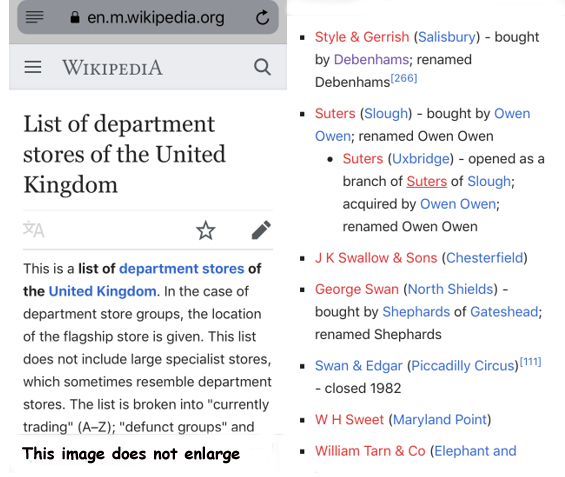565x477 pixels.
Task: Open the purple Debenhams link
Action: [371, 59]
